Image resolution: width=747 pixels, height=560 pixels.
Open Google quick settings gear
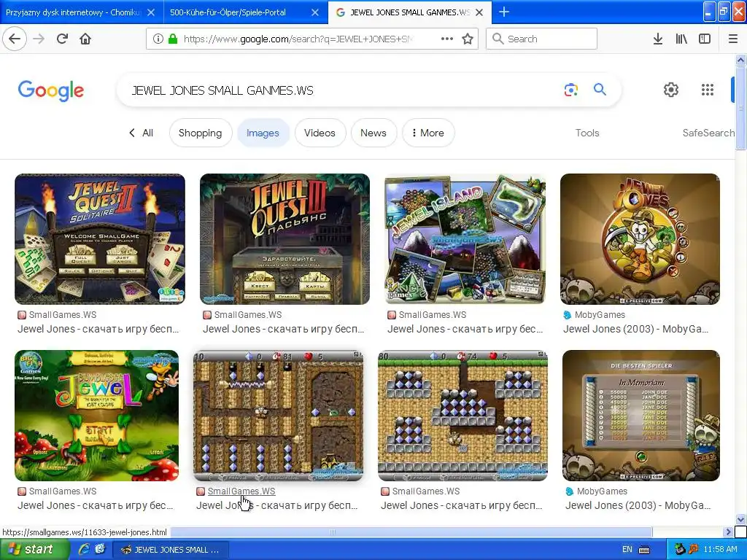click(x=671, y=90)
